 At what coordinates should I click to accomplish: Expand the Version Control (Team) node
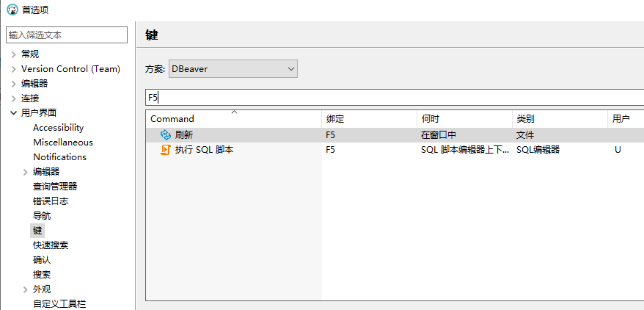click(13, 69)
